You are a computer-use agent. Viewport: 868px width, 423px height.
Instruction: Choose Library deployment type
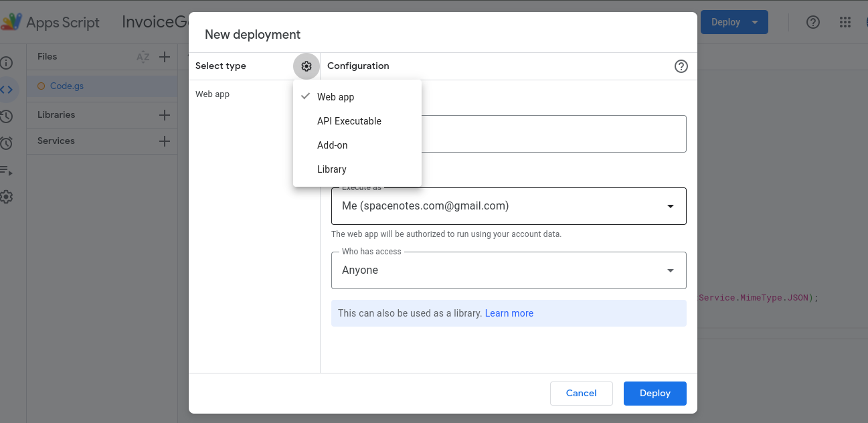coord(357,169)
